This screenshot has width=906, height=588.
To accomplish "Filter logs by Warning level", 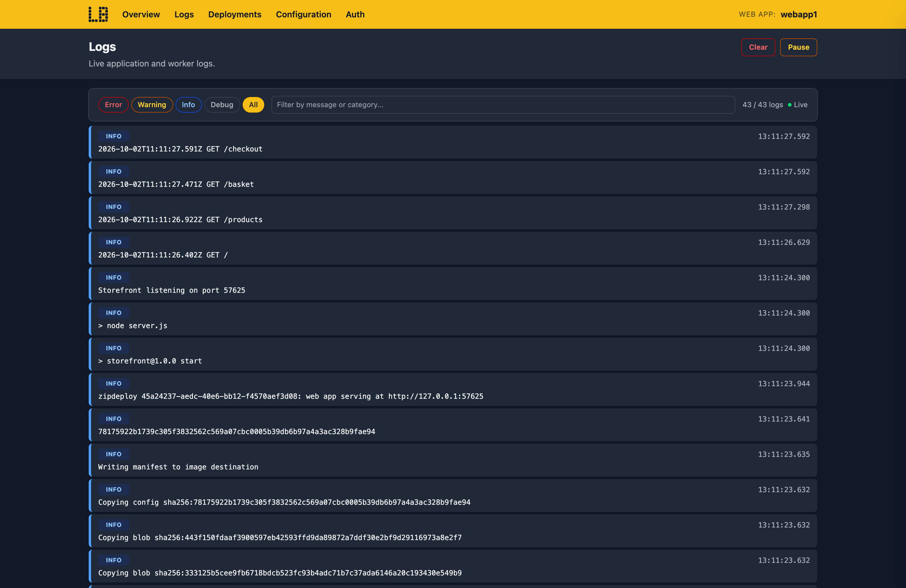I will pyautogui.click(x=152, y=104).
